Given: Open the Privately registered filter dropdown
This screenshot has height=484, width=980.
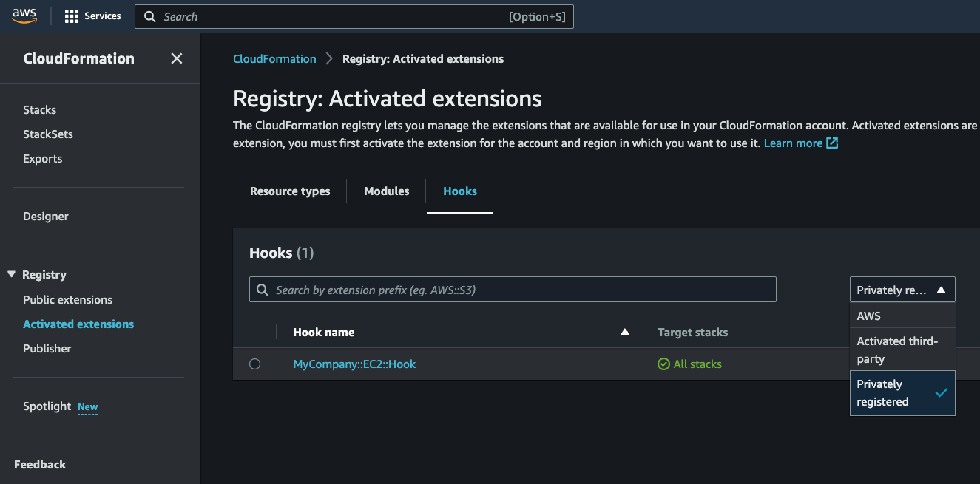Looking at the screenshot, I should (x=902, y=290).
